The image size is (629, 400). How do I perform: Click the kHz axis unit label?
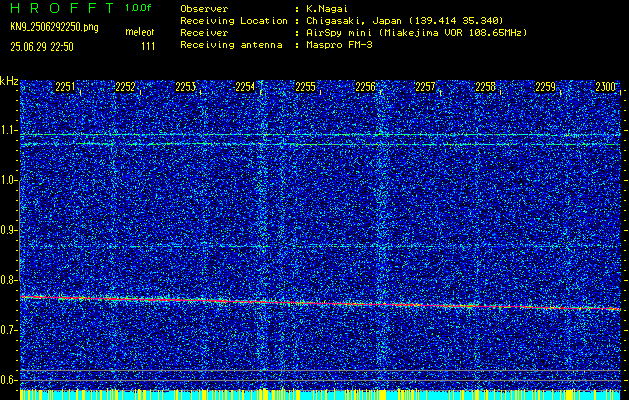point(9,81)
